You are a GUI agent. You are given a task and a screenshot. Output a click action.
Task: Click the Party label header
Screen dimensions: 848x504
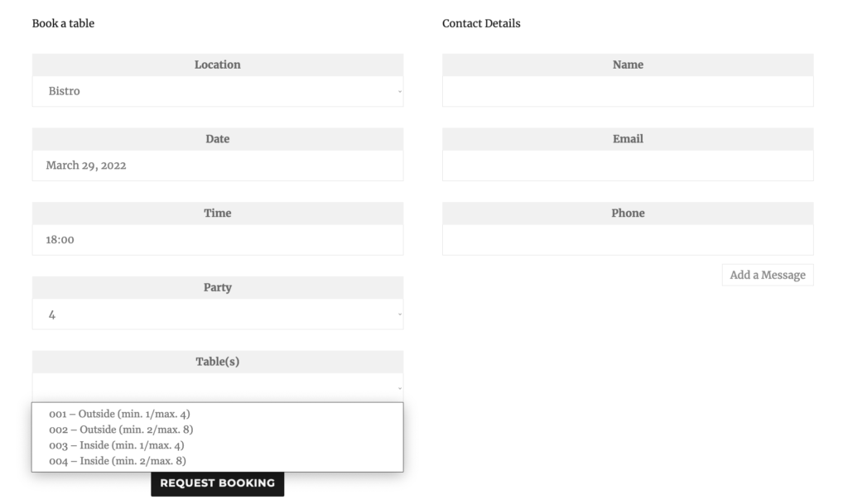coord(218,287)
